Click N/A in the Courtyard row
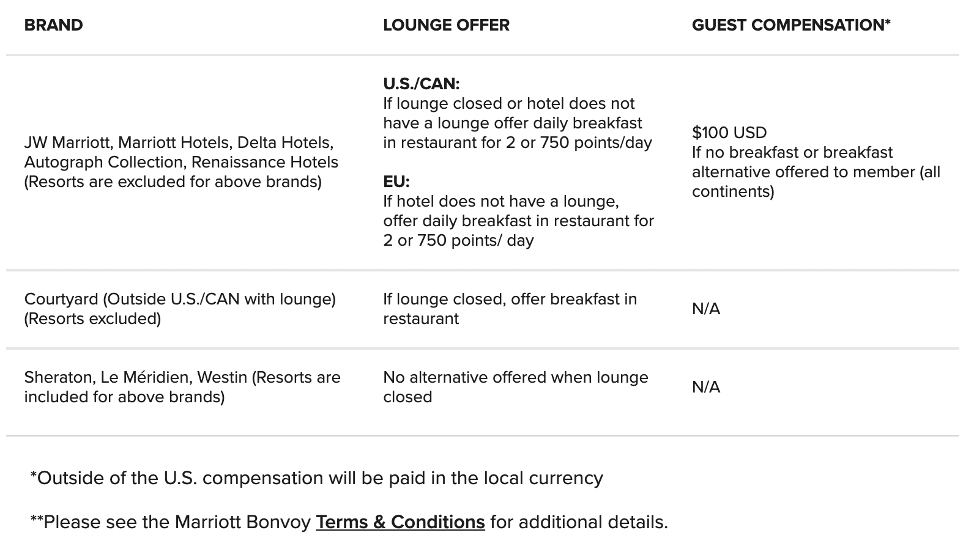 [705, 309]
